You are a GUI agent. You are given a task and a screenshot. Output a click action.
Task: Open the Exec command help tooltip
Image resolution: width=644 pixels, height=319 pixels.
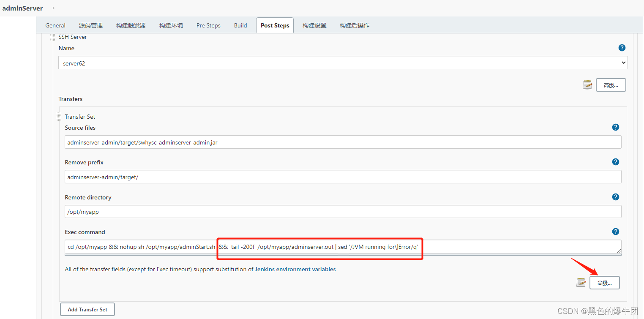coord(616,232)
